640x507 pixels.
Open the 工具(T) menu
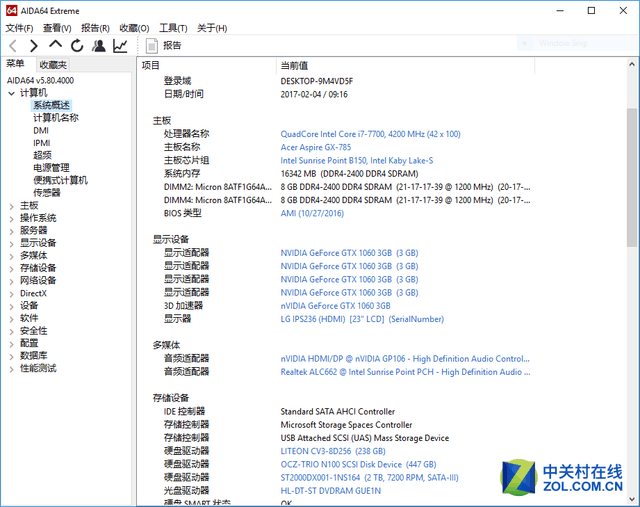click(173, 28)
